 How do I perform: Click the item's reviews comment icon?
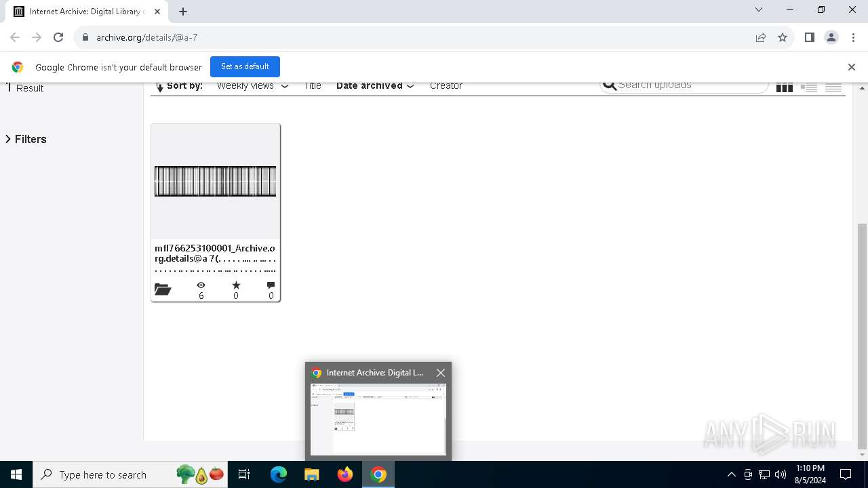tap(271, 285)
